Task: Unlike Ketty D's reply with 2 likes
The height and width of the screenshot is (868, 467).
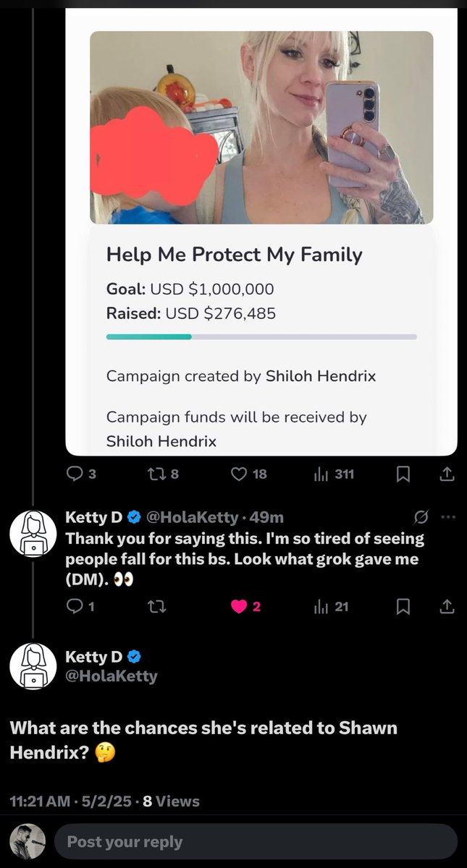Action: pos(240,607)
